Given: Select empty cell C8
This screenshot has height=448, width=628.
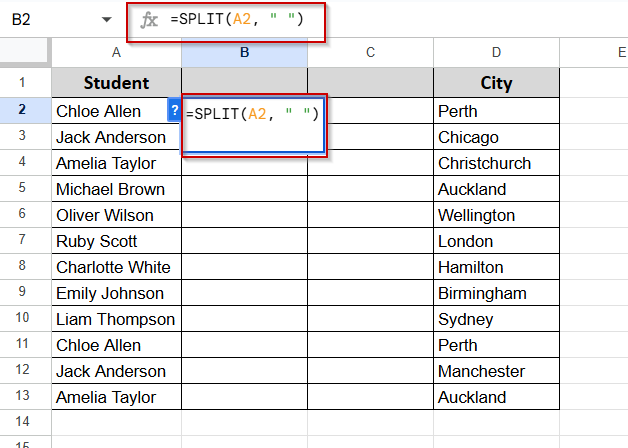Looking at the screenshot, I should point(370,267).
